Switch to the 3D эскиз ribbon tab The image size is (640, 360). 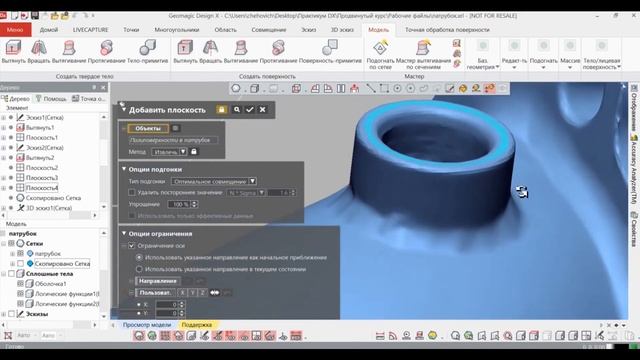[342, 30]
